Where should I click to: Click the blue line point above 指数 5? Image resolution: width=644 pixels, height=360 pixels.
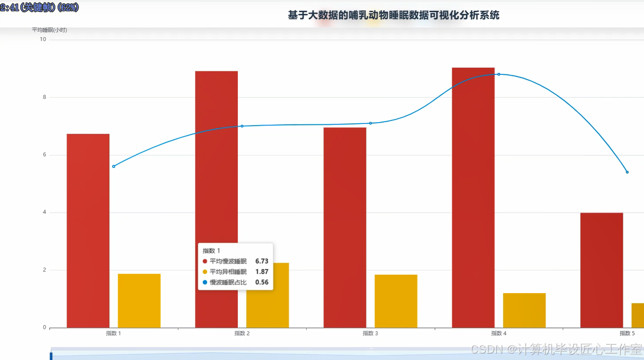pos(627,172)
